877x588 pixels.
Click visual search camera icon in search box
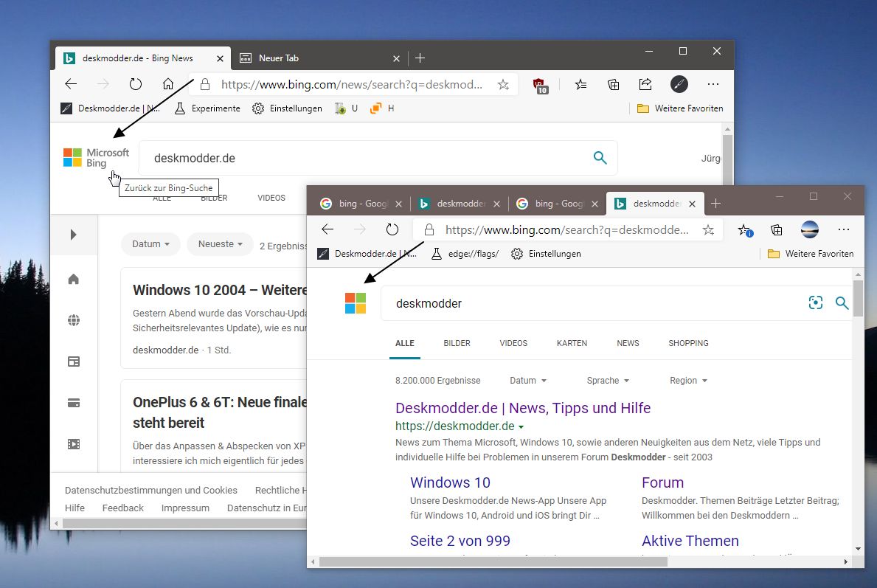pos(815,302)
